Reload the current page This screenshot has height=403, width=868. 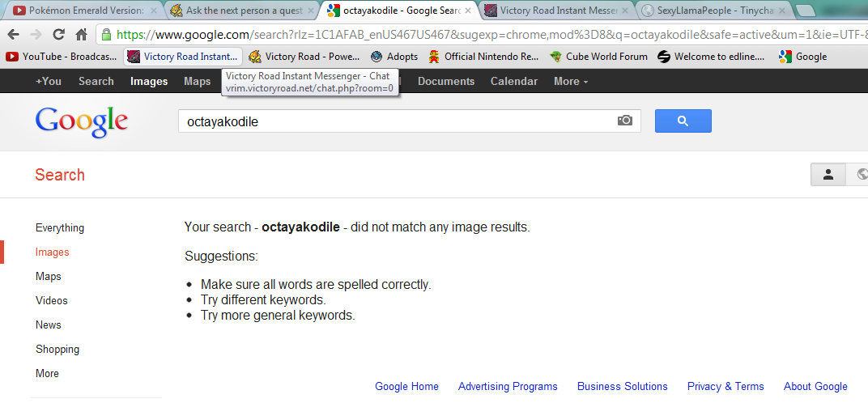58,34
